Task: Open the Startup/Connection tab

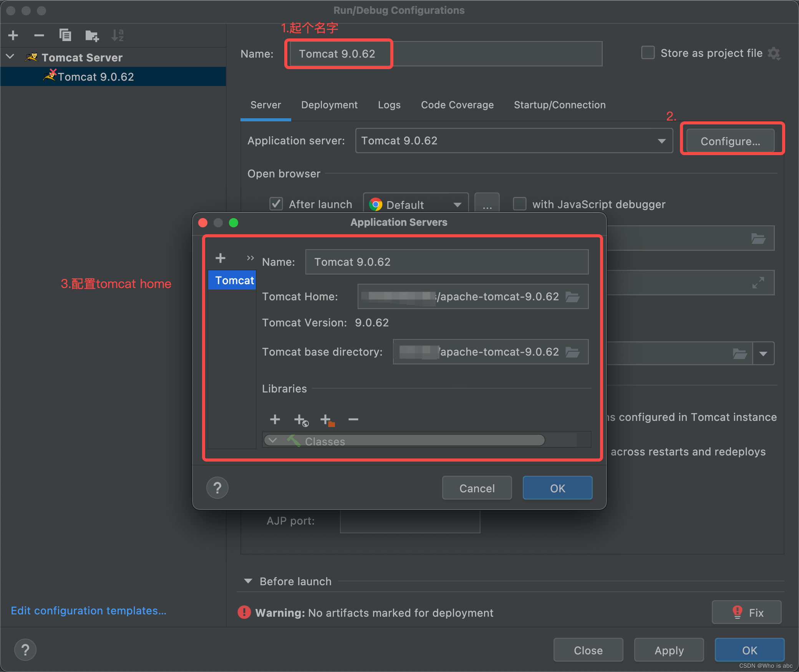Action: 559,105
